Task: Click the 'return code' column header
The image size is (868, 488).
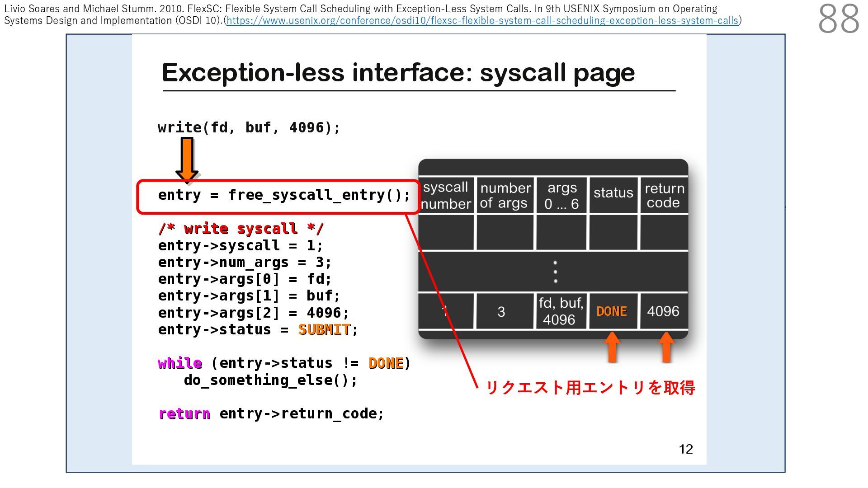Action: click(x=664, y=195)
